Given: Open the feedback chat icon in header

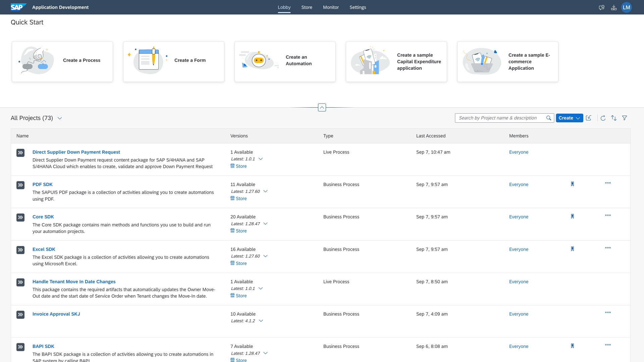Looking at the screenshot, I should click(x=602, y=7).
